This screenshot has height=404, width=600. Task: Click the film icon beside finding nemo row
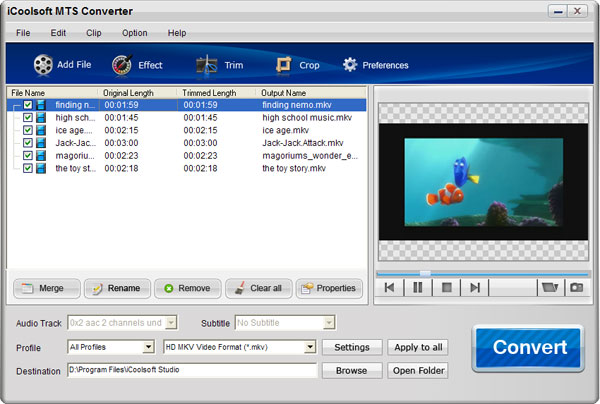click(41, 105)
